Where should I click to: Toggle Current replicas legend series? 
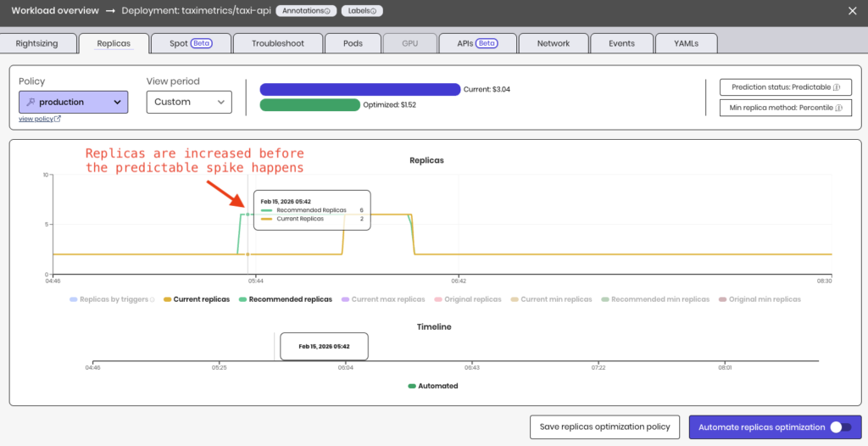pos(196,299)
